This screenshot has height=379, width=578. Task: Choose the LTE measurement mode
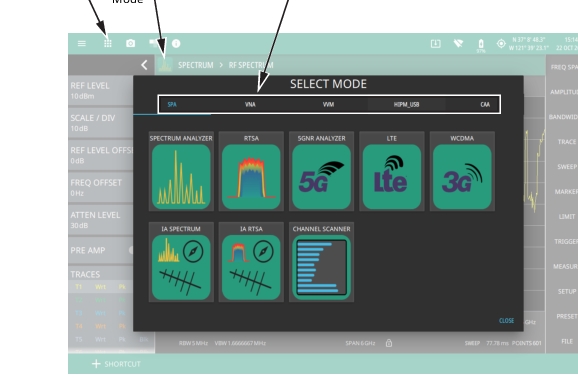point(392,177)
